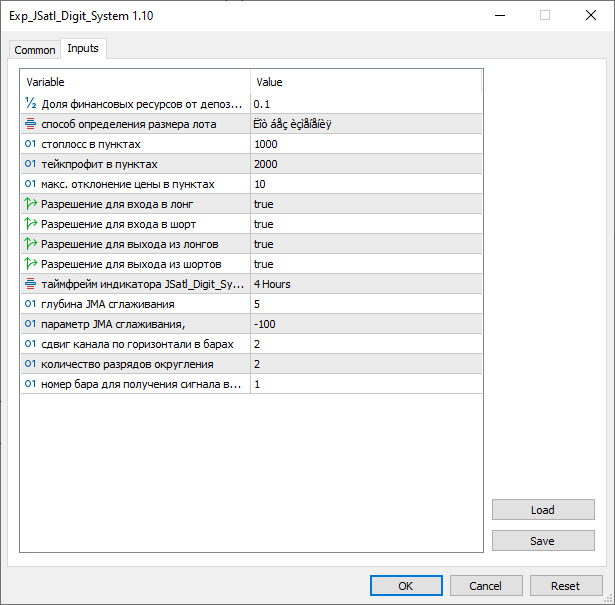Select the Разрешение для выхода из лонгов label
The height and width of the screenshot is (605, 615).
tap(129, 244)
